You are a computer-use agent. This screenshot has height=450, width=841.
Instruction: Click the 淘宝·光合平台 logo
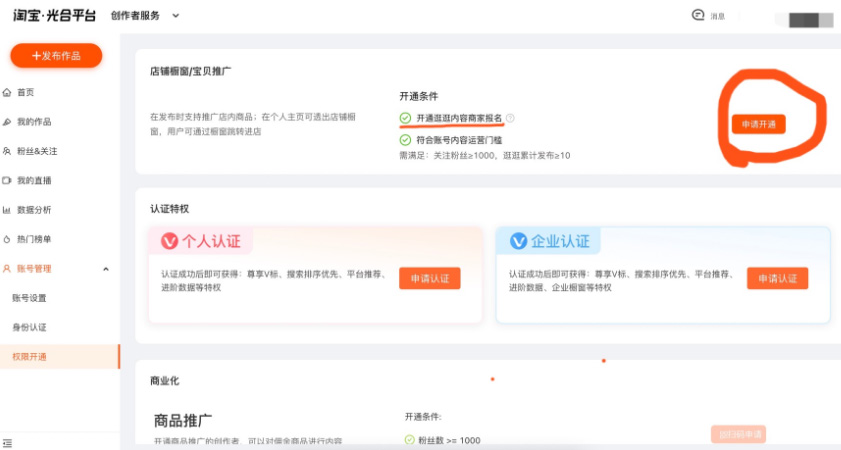pyautogui.click(x=55, y=16)
